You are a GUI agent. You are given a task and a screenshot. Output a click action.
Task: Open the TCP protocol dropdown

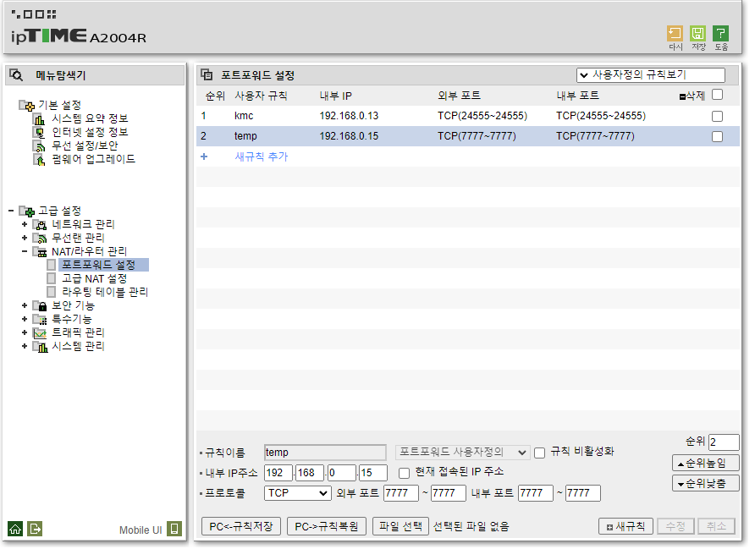[298, 493]
